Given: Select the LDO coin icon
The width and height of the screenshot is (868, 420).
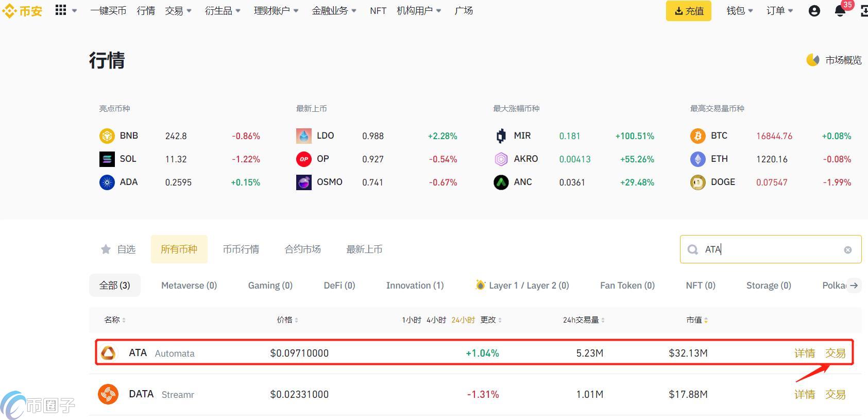Looking at the screenshot, I should (x=304, y=136).
